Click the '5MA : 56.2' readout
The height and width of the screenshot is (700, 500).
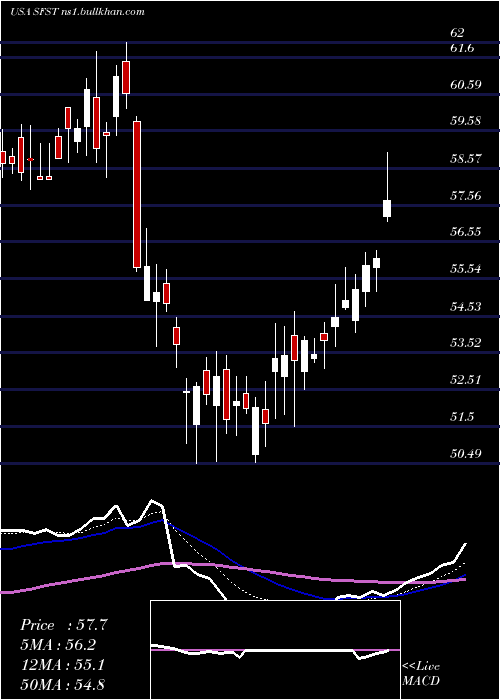click(58, 645)
